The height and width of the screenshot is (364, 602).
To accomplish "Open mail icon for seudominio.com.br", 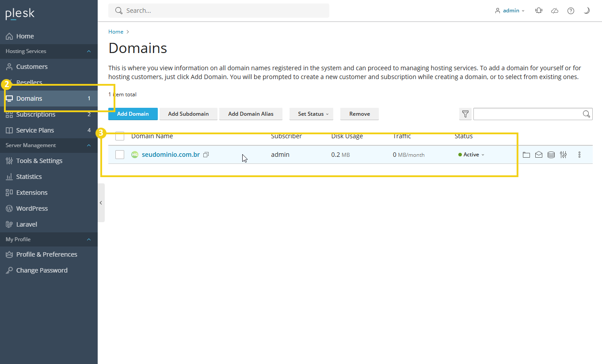I will (538, 155).
